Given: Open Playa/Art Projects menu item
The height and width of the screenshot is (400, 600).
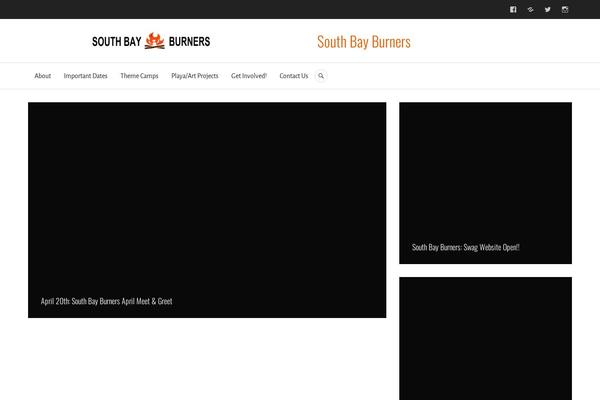Looking at the screenshot, I should click(x=195, y=76).
